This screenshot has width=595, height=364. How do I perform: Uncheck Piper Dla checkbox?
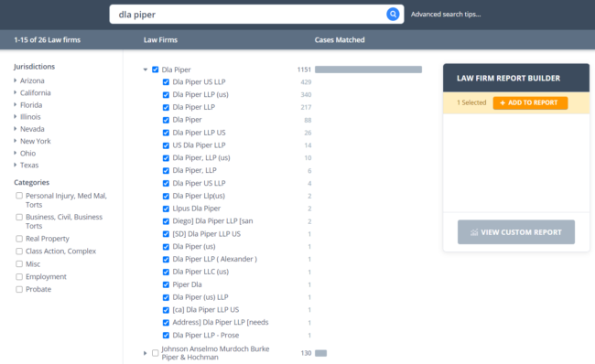[x=166, y=284]
